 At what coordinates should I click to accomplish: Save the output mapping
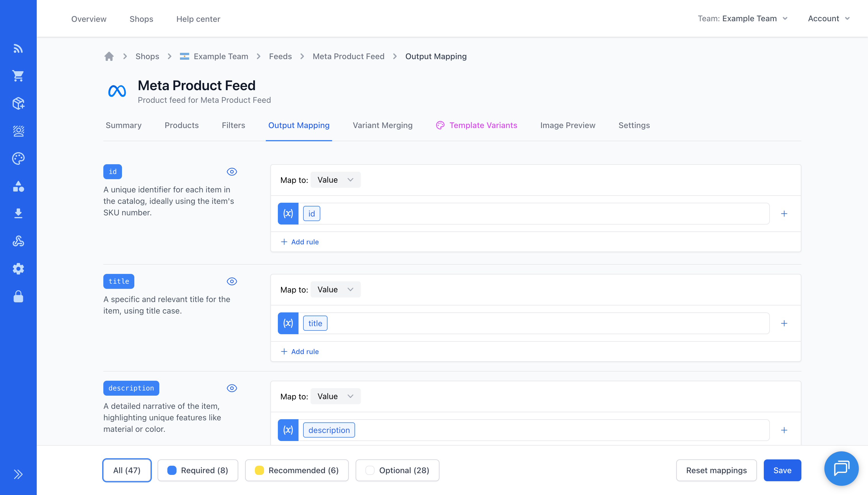point(782,470)
